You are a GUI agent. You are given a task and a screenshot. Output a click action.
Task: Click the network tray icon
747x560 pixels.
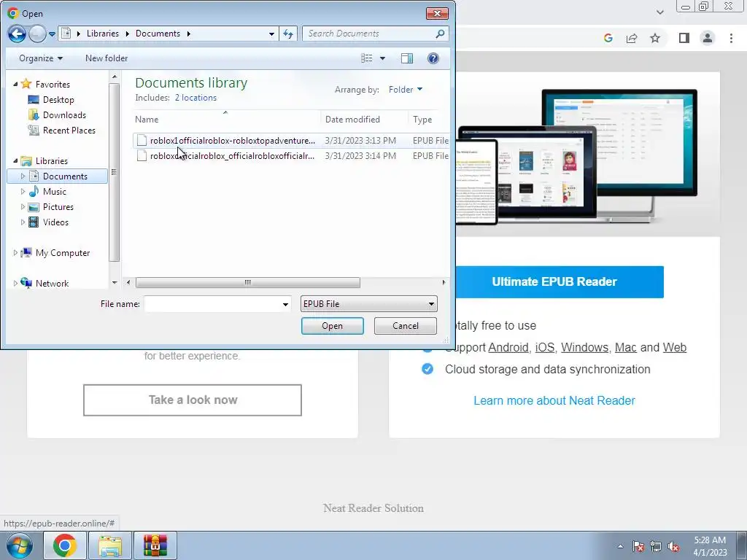tap(656, 546)
